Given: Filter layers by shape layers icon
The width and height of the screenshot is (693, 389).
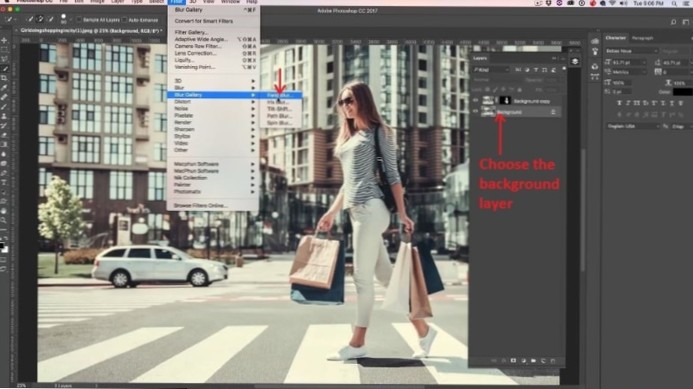Looking at the screenshot, I should coord(544,70).
